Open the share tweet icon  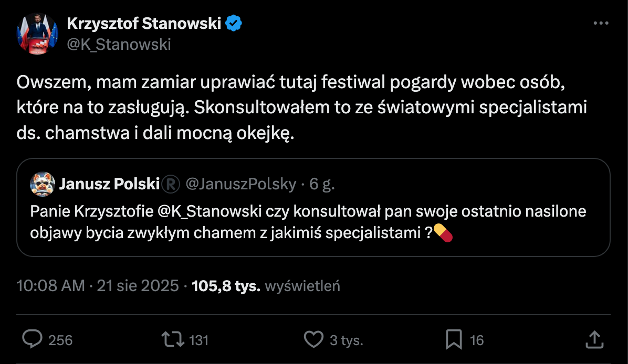(594, 339)
